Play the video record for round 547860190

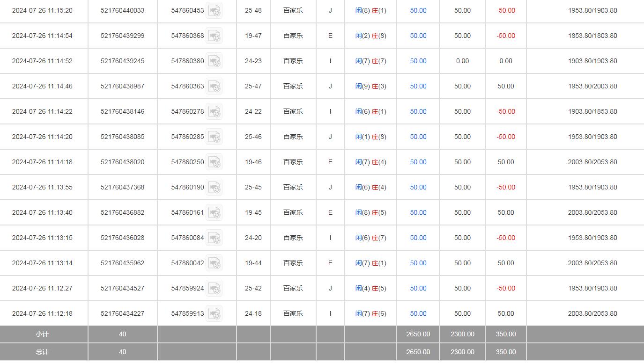pos(214,187)
